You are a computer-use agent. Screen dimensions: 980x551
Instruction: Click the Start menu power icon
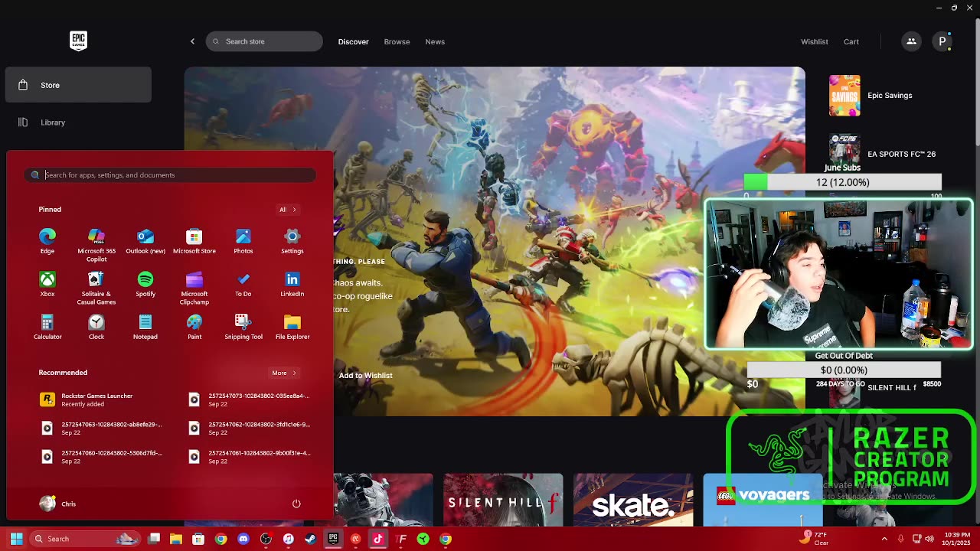pyautogui.click(x=296, y=504)
